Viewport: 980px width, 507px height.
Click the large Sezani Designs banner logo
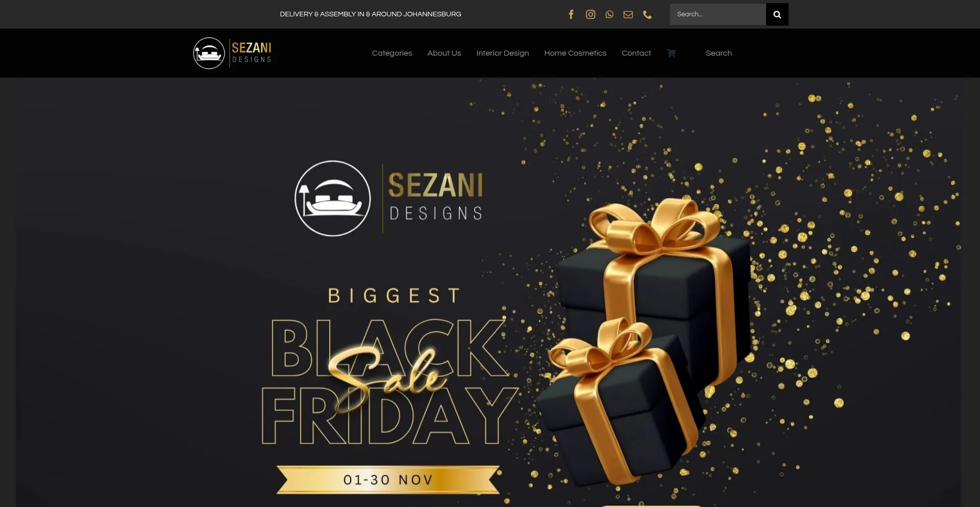[x=389, y=199]
